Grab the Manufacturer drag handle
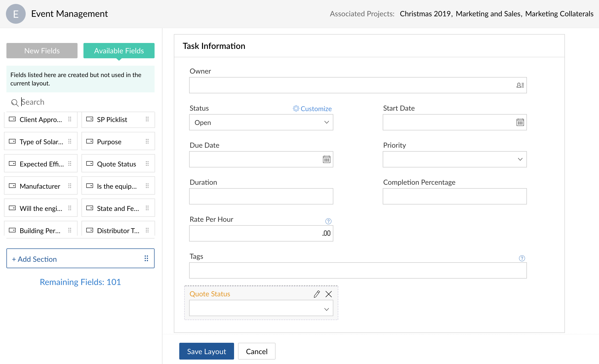 [x=70, y=186]
